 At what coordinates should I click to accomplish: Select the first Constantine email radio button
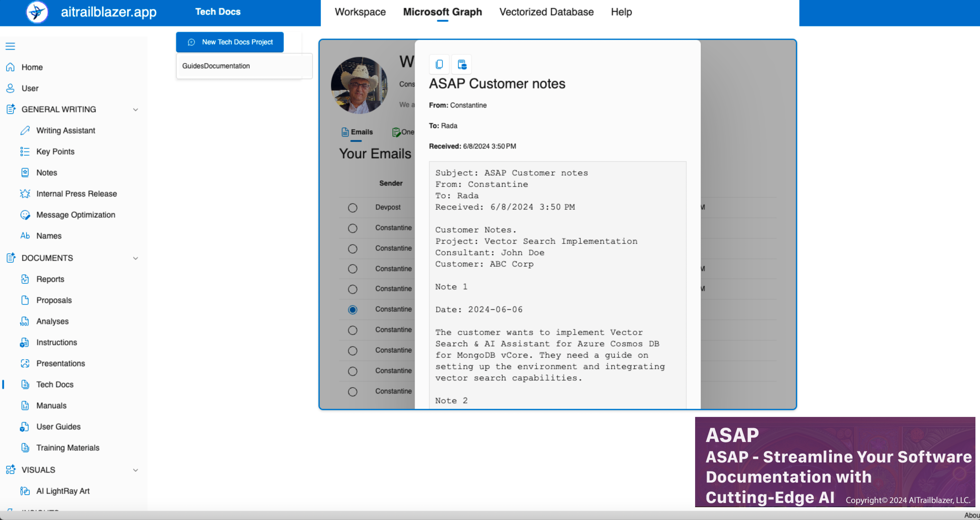coord(352,228)
